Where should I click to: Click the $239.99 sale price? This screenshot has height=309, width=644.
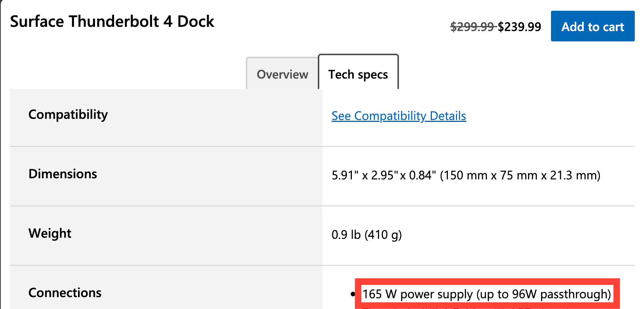point(520,27)
